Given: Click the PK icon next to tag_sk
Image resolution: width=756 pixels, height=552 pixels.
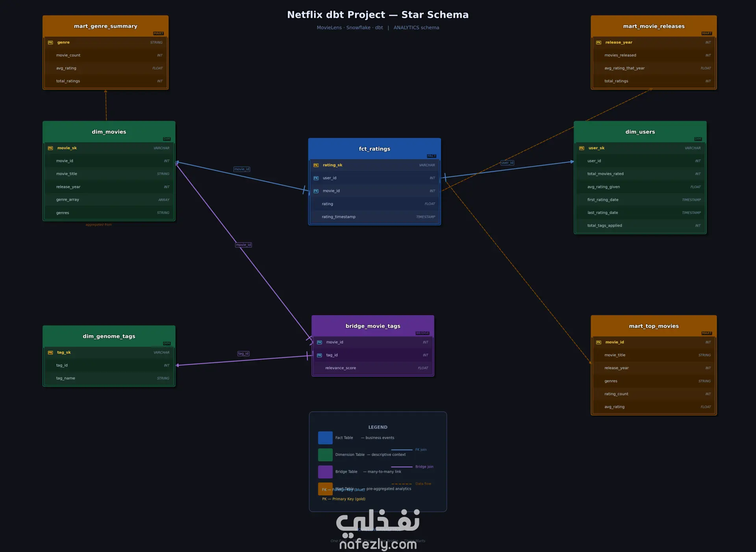Looking at the screenshot, I should click(x=50, y=353).
